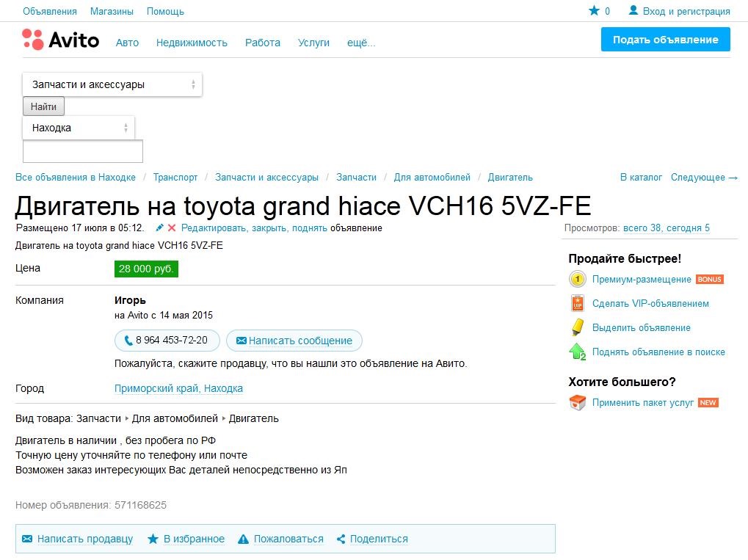Image resolution: width=748 pixels, height=560 pixels.
Task: Click the listing title heading
Action: click(303, 206)
